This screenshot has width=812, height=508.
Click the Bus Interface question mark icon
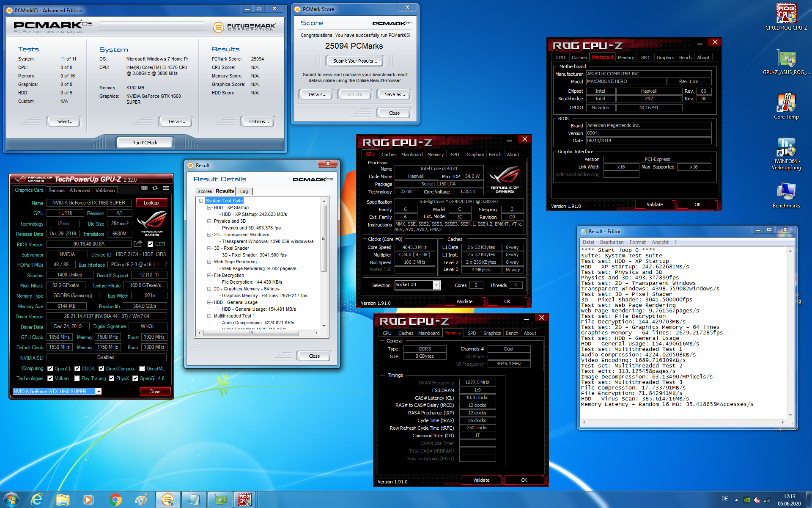click(x=166, y=265)
